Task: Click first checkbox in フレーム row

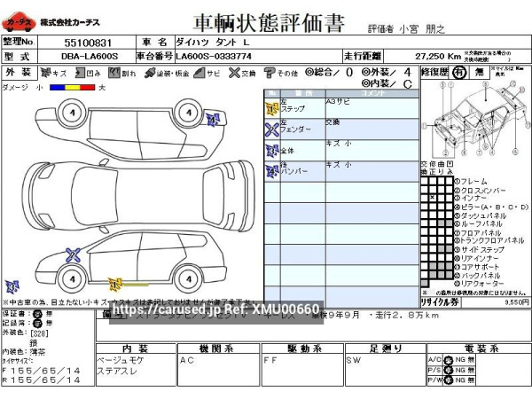Action: (x=425, y=181)
